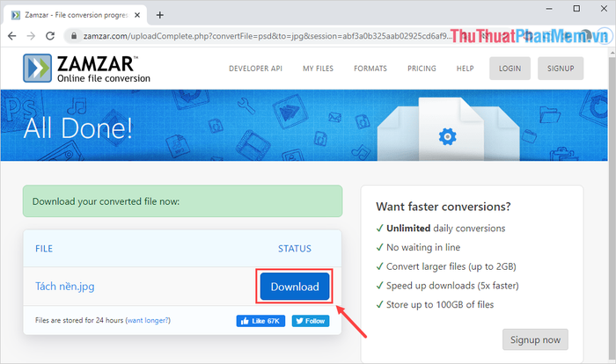Open the PRICING page

point(422,69)
